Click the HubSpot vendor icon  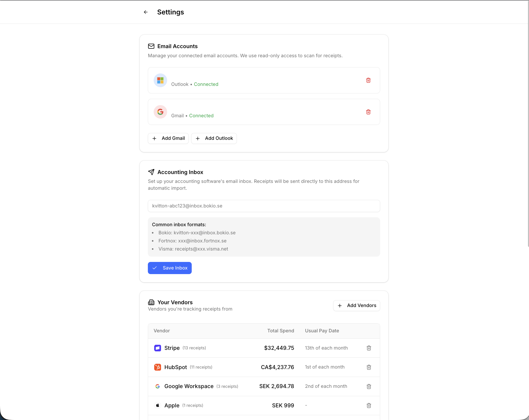(x=157, y=367)
